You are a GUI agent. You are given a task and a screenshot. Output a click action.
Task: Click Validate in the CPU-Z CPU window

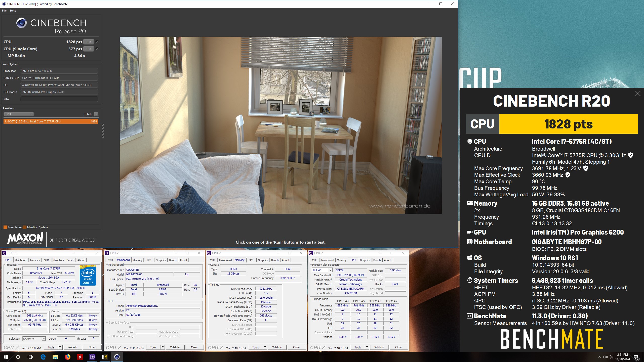[72, 347]
